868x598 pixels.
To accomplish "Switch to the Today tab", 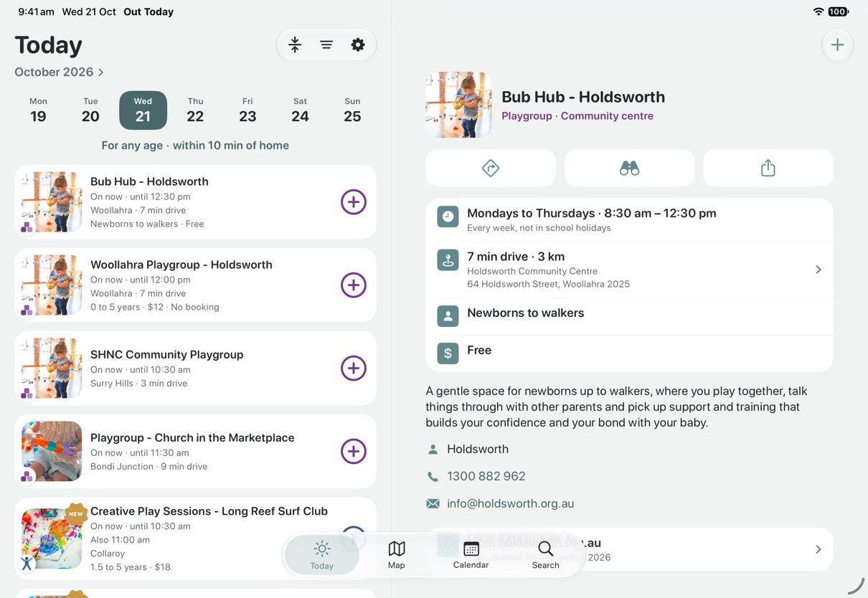I will (322, 556).
